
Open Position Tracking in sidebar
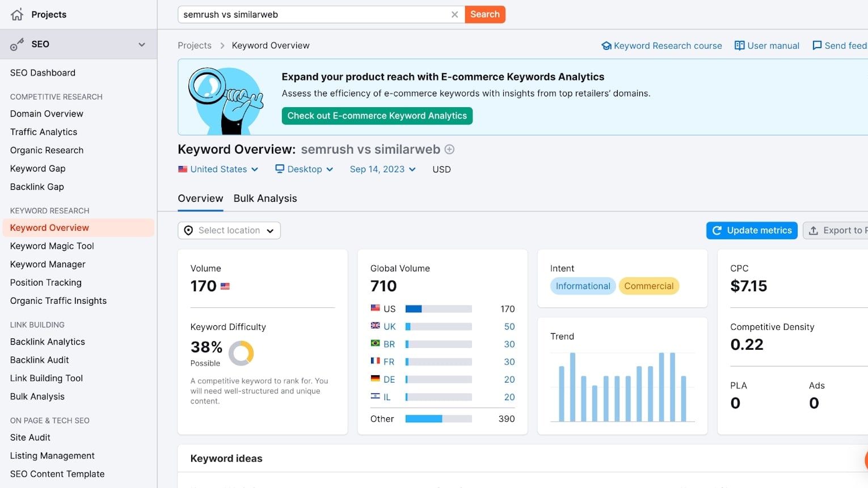(x=46, y=282)
